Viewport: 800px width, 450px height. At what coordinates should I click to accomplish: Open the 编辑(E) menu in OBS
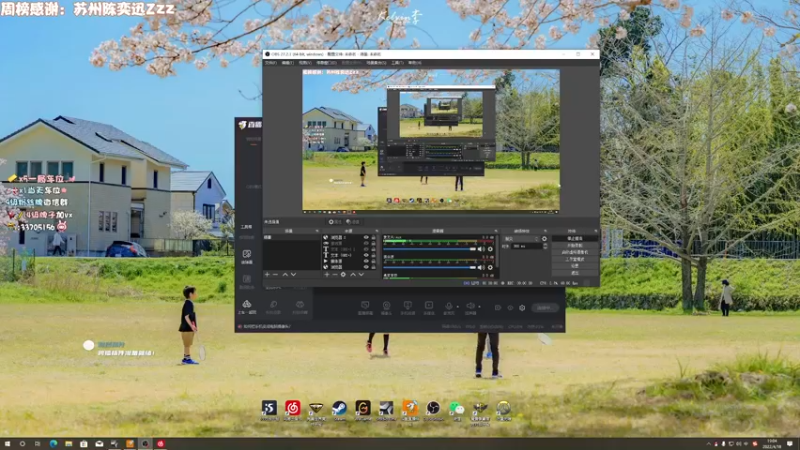click(287, 63)
